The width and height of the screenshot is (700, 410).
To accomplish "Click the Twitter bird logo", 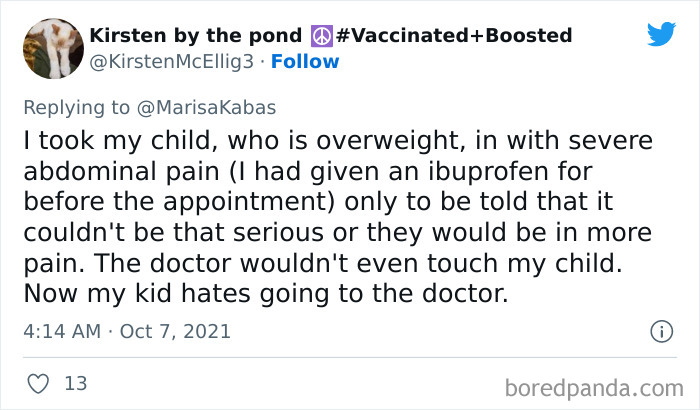I will 661,34.
